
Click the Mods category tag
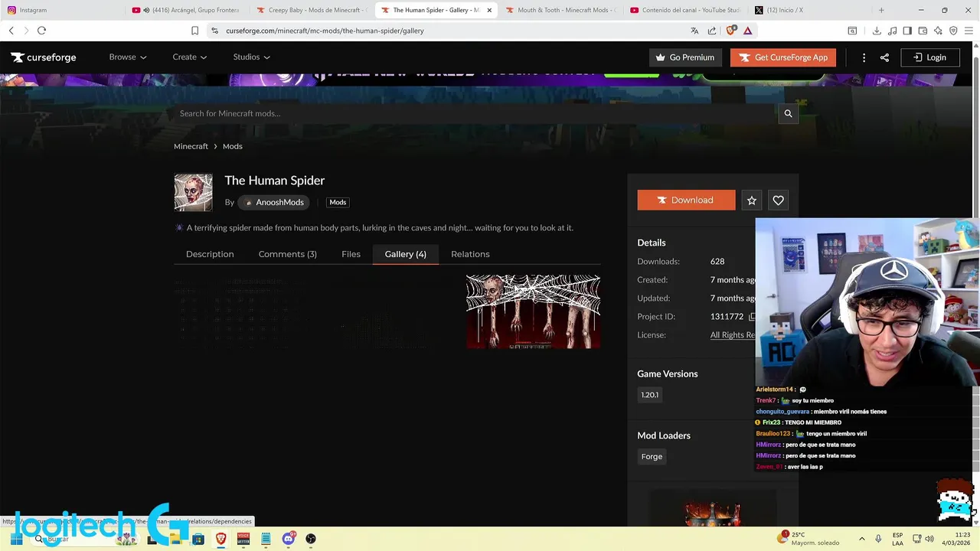click(x=338, y=202)
